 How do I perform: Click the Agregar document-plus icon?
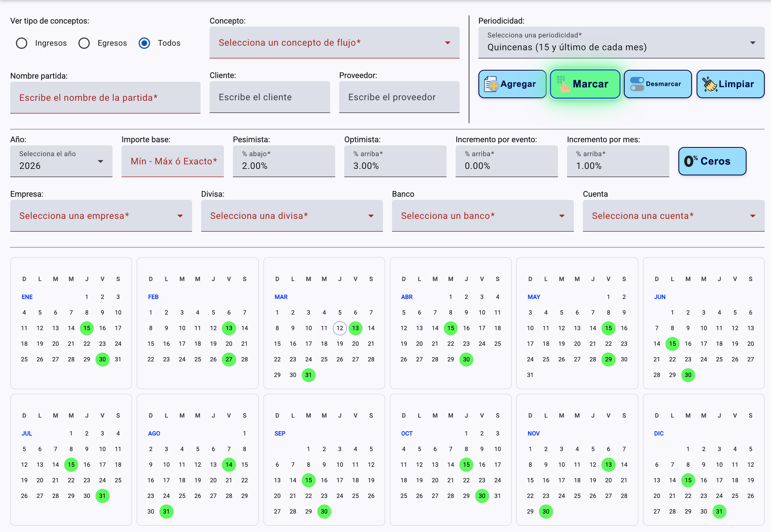[x=491, y=84]
